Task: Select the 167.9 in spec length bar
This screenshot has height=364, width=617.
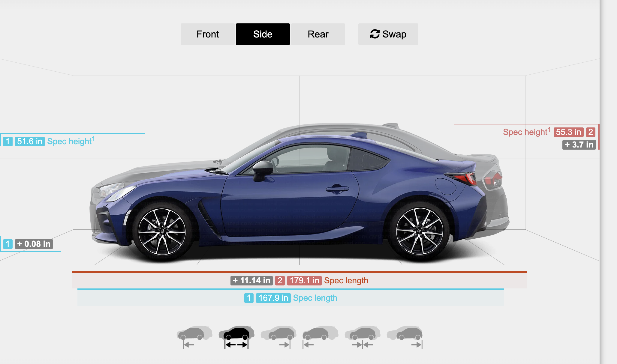Action: [x=291, y=297]
